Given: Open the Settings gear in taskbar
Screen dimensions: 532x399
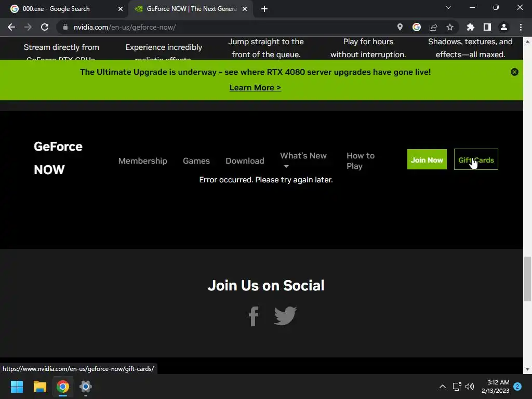Looking at the screenshot, I should 86,387.
